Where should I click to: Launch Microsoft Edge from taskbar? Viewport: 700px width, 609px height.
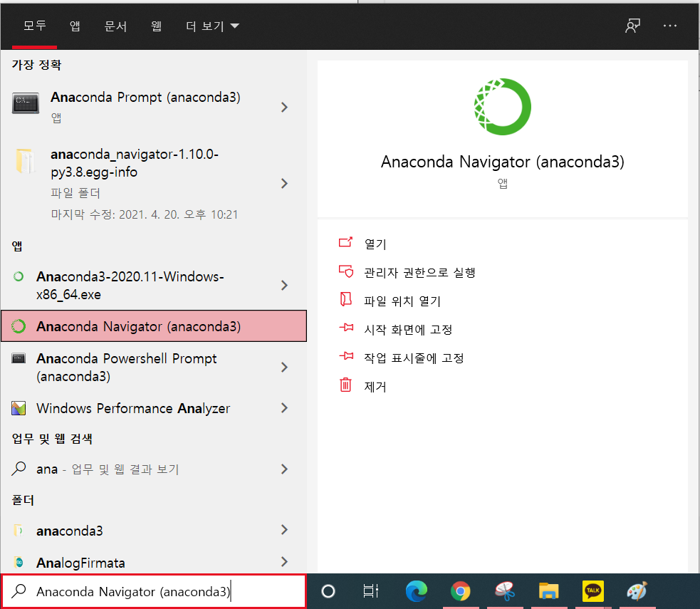coord(416,591)
